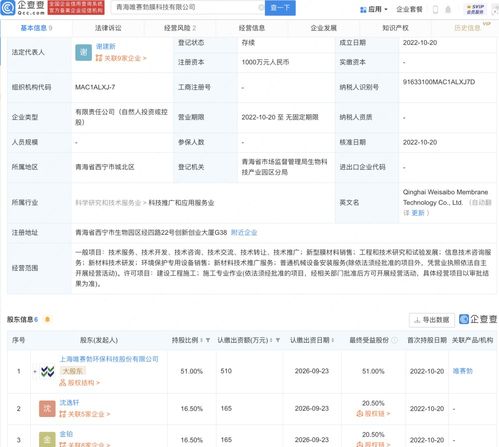The width and height of the screenshot is (499, 447).
Task: Click the info icon beside 最终受益股份
Action: [395, 340]
